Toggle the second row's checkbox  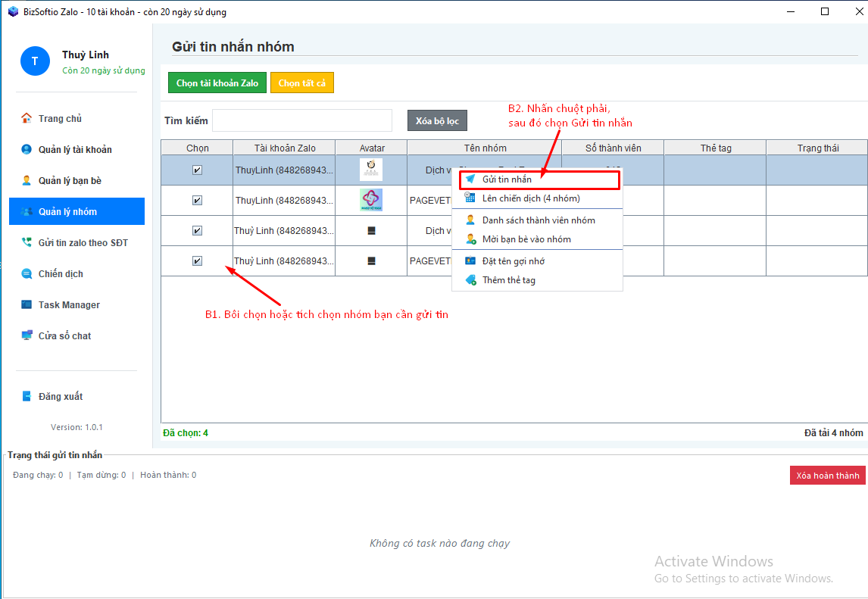click(x=198, y=201)
